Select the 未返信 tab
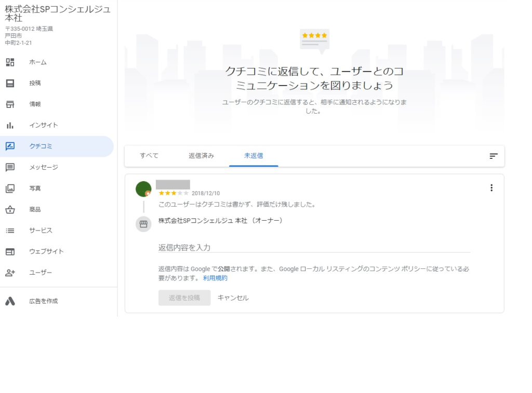This screenshot has height=393, width=532. tap(254, 156)
